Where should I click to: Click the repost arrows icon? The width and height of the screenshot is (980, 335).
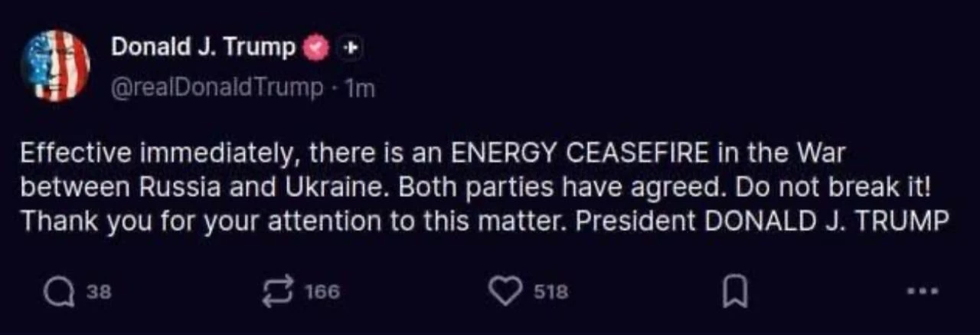(x=277, y=291)
